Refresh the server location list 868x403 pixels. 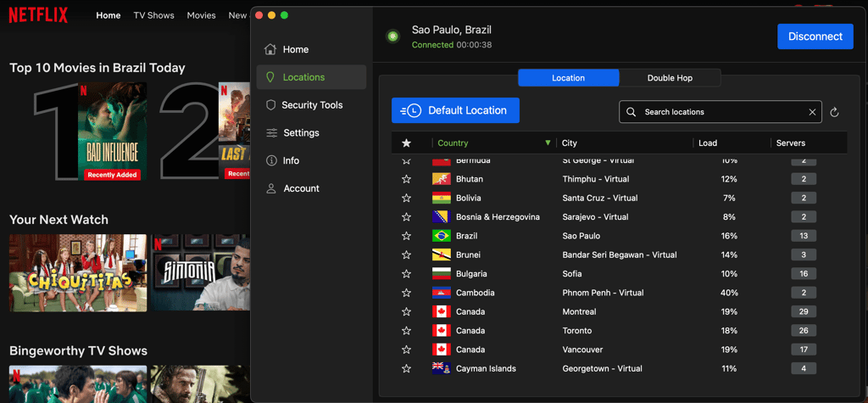click(x=835, y=113)
